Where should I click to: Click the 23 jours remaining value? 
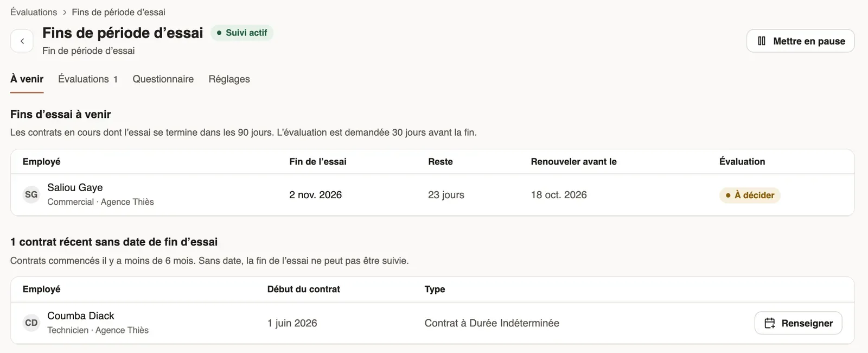pos(446,195)
